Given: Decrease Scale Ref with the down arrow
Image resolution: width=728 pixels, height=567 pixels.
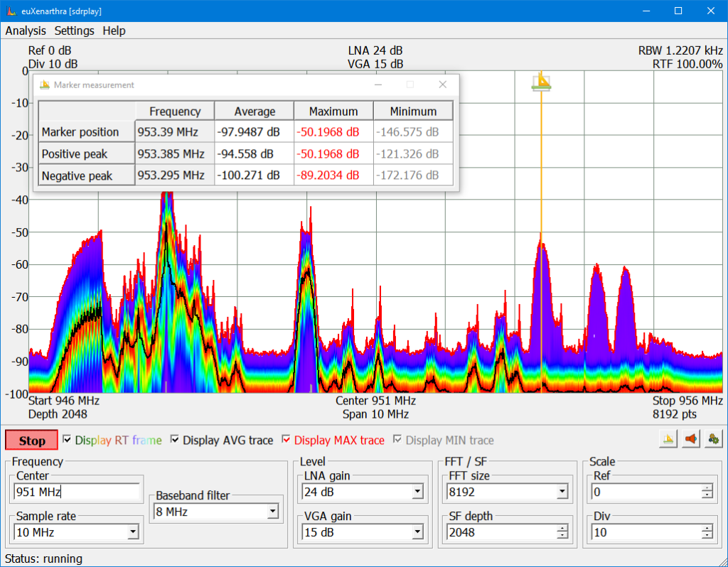Looking at the screenshot, I should tap(707, 495).
